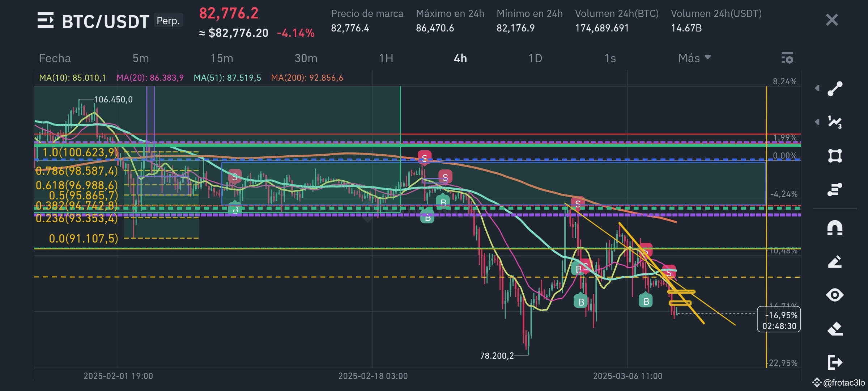Click the Perp. contract badge
Viewport: 868px width, 391px height.
pos(168,20)
